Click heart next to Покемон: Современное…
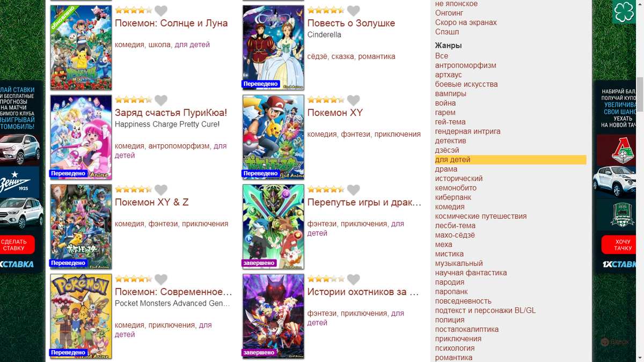Image resolution: width=644 pixels, height=362 pixels. tap(161, 279)
